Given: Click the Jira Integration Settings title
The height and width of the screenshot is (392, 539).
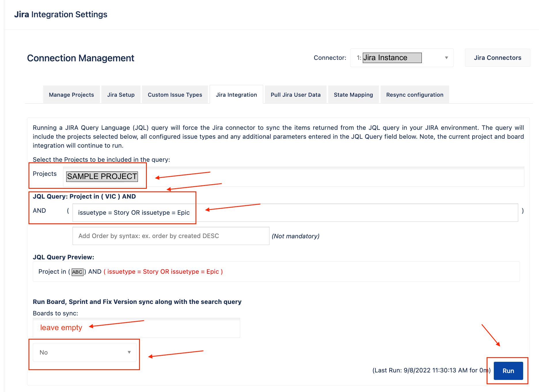Looking at the screenshot, I should click(x=61, y=14).
